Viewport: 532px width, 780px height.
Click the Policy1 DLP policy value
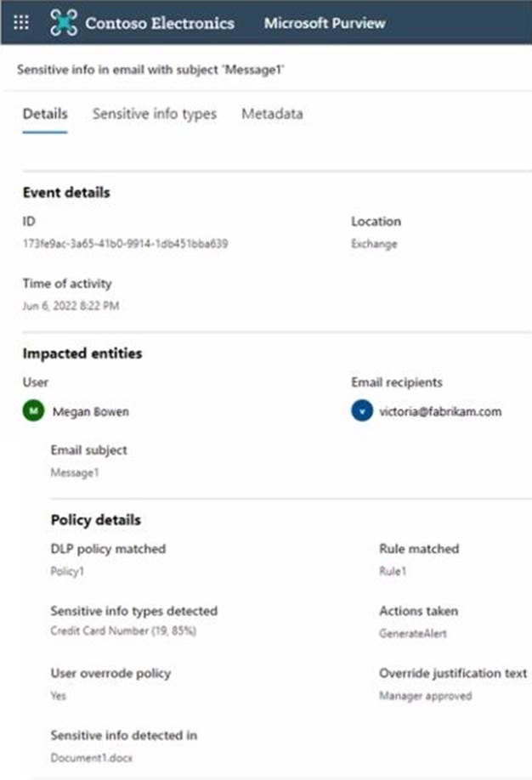(x=67, y=571)
